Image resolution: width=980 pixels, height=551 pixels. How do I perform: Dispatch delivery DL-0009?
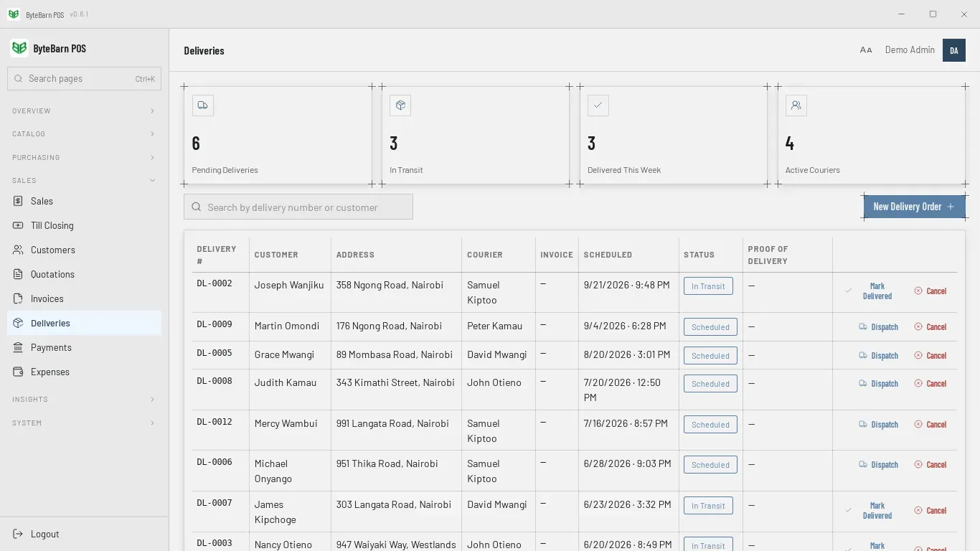(879, 326)
